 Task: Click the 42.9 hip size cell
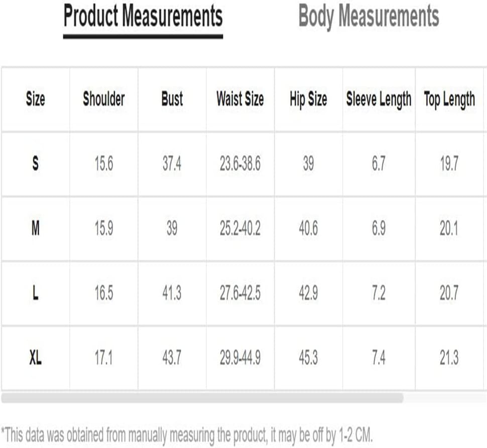[308, 293]
